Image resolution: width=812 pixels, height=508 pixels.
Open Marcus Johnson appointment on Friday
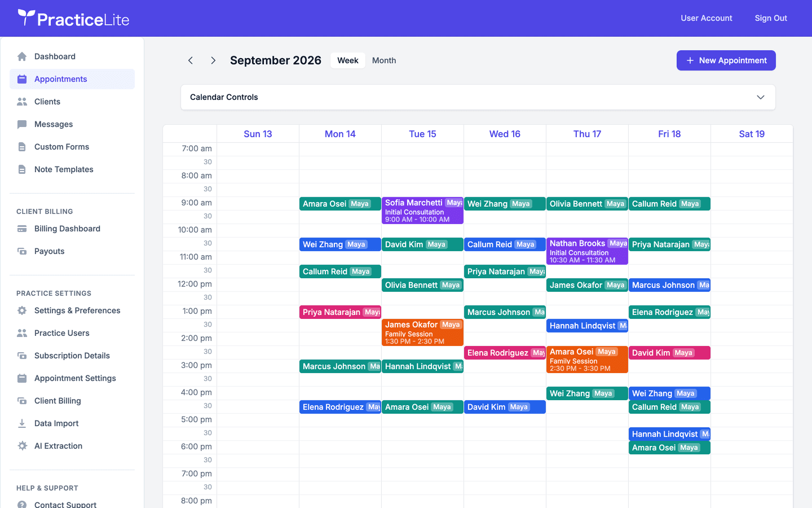(x=669, y=285)
